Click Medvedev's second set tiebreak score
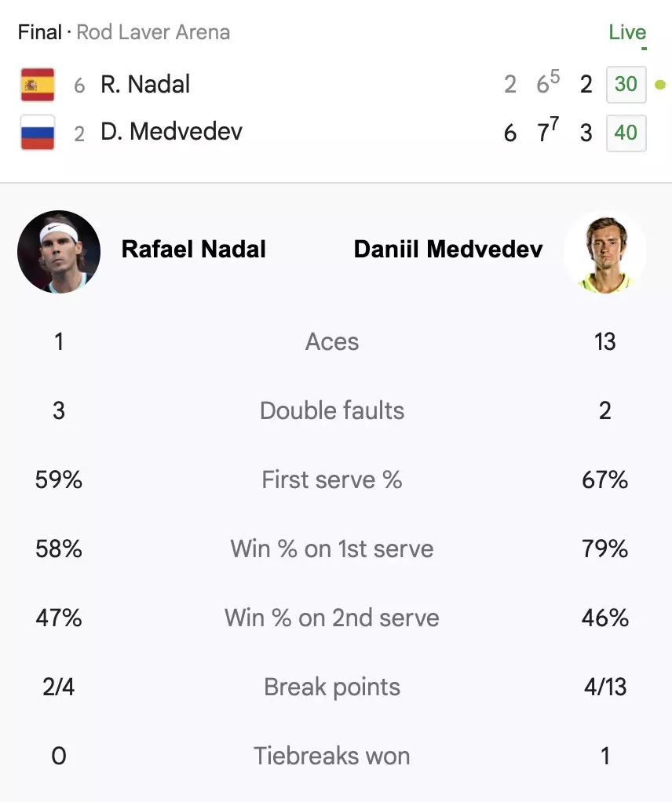 548,132
